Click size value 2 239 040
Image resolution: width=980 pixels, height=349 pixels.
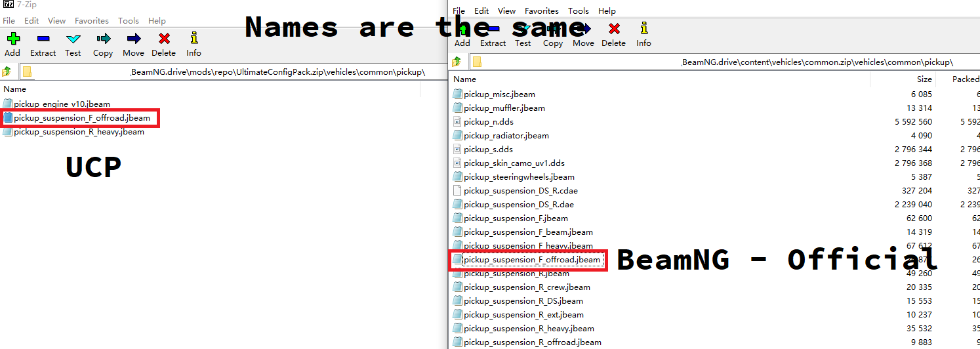coord(913,205)
